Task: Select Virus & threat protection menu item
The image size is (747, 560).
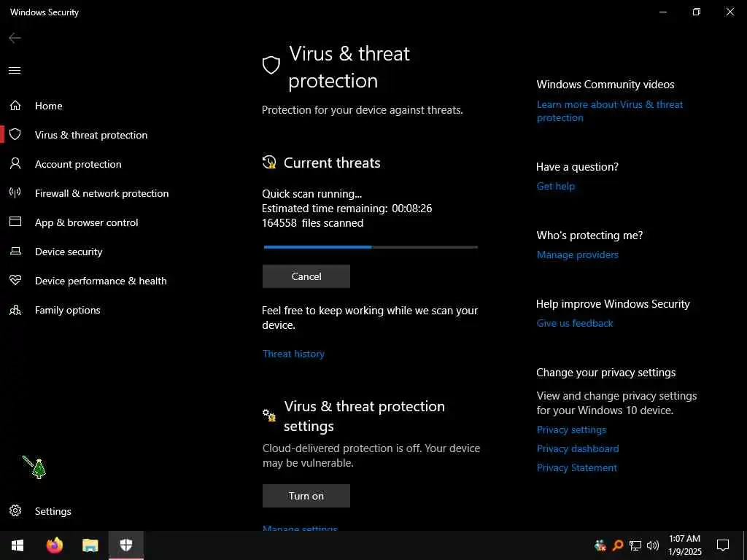Action: [90, 135]
